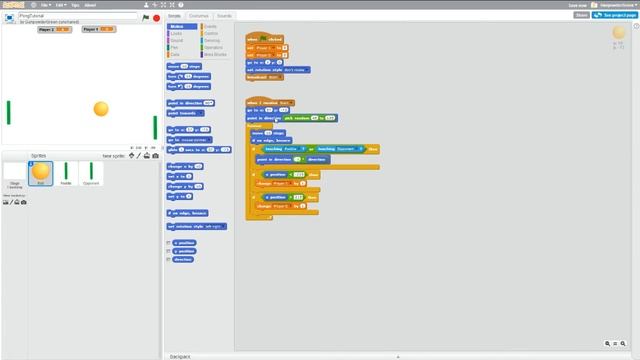The width and height of the screenshot is (640, 360).
Task: Choose new sprite from library icon
Action: coord(131,156)
